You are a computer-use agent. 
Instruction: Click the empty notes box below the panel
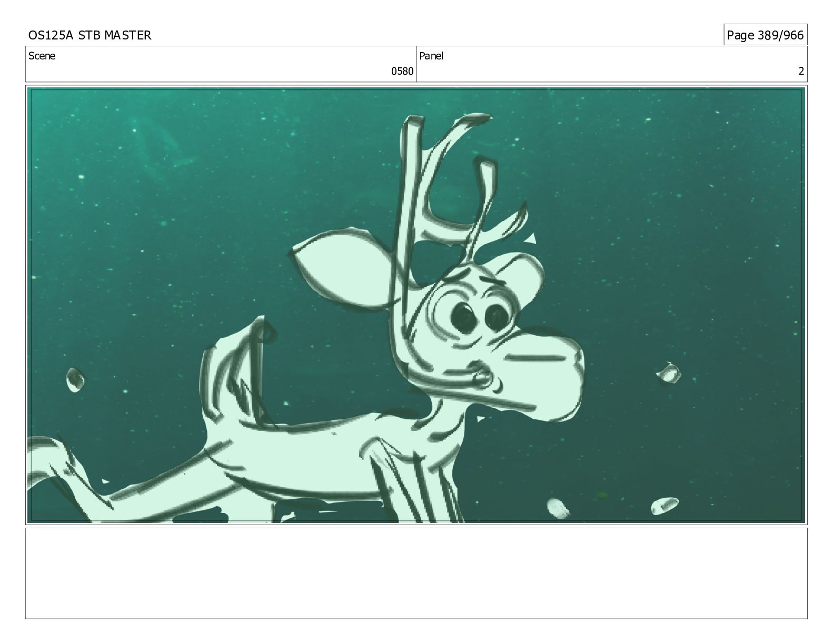pos(416,573)
